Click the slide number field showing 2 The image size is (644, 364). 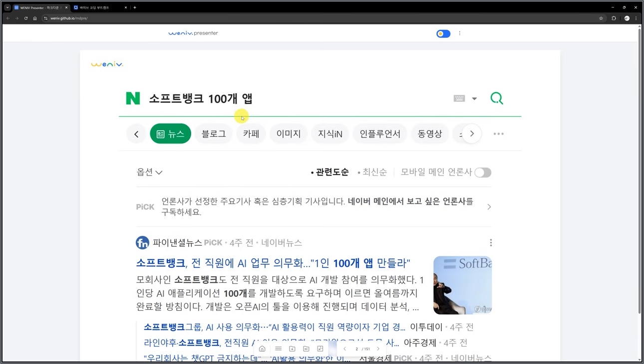tap(356, 349)
